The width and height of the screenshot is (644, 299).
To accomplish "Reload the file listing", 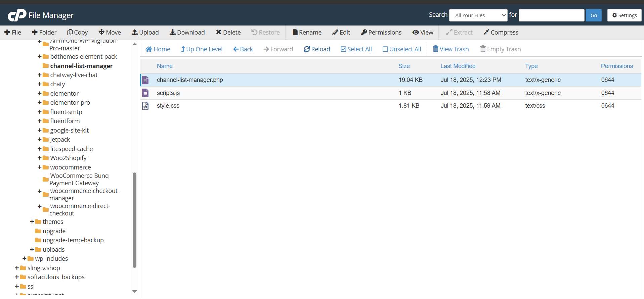I will click(x=316, y=49).
